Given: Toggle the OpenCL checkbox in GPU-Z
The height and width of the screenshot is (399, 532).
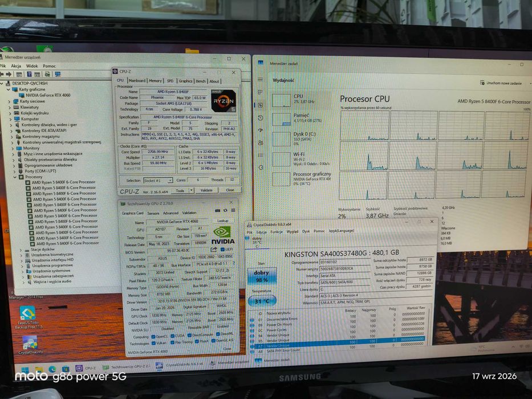Looking at the screenshot, I should click(x=153, y=336).
